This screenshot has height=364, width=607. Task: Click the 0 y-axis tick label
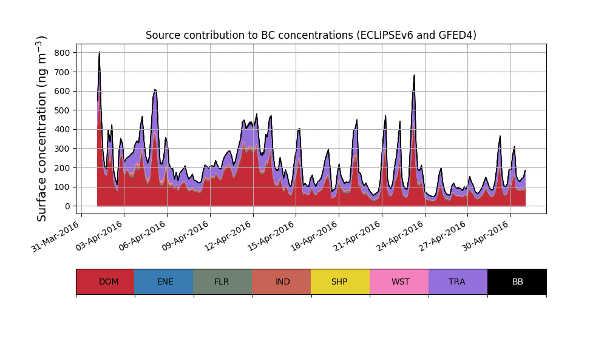point(68,206)
